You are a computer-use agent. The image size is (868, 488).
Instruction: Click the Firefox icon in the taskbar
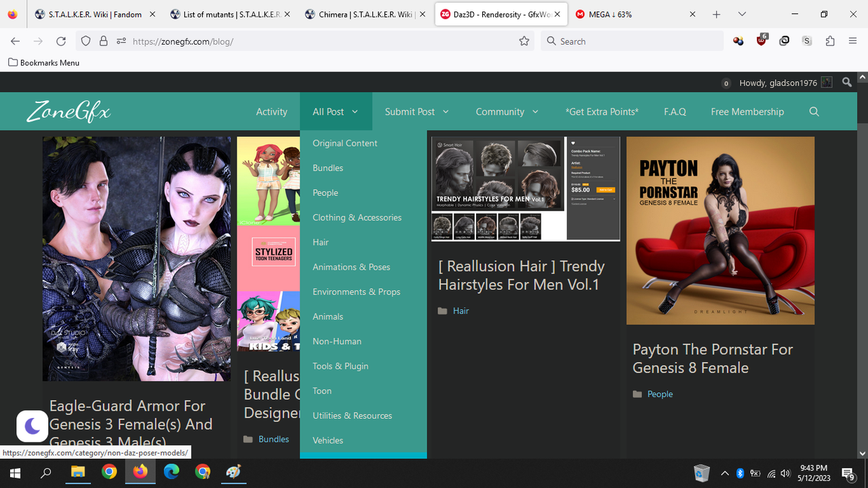[140, 472]
